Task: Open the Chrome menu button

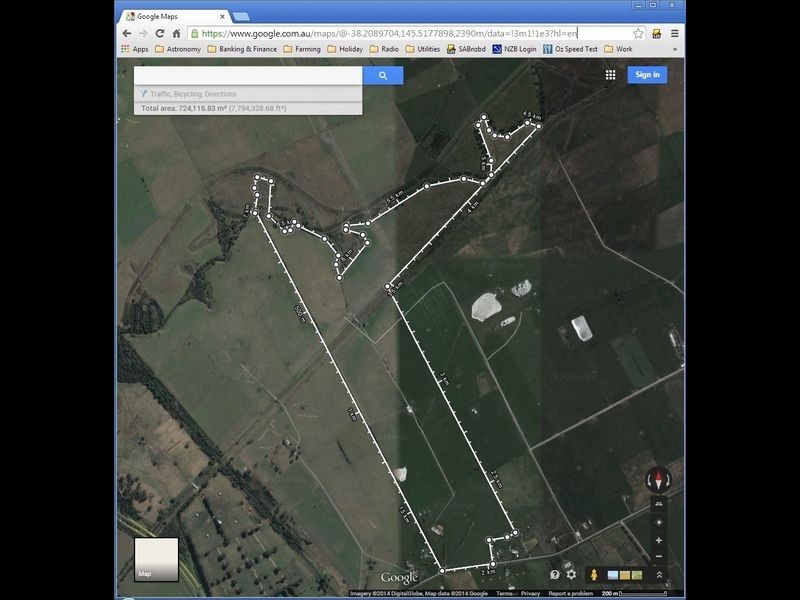Action: pos(674,33)
